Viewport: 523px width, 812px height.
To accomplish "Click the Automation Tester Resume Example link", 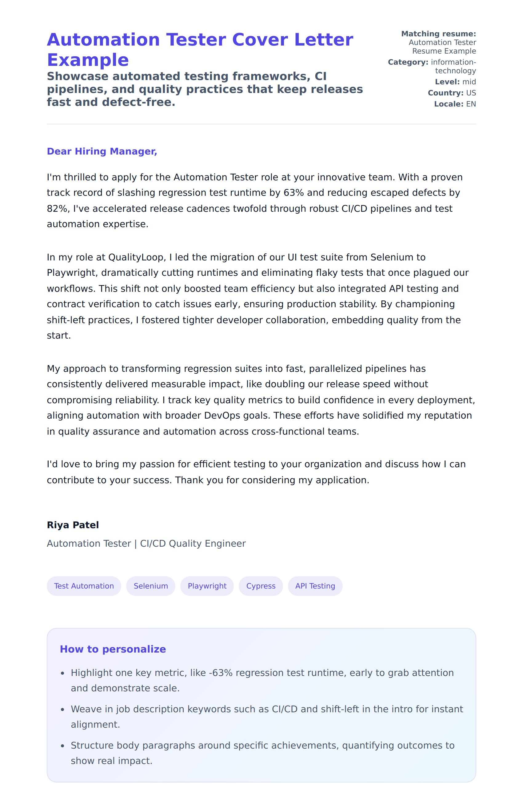I will pos(442,47).
